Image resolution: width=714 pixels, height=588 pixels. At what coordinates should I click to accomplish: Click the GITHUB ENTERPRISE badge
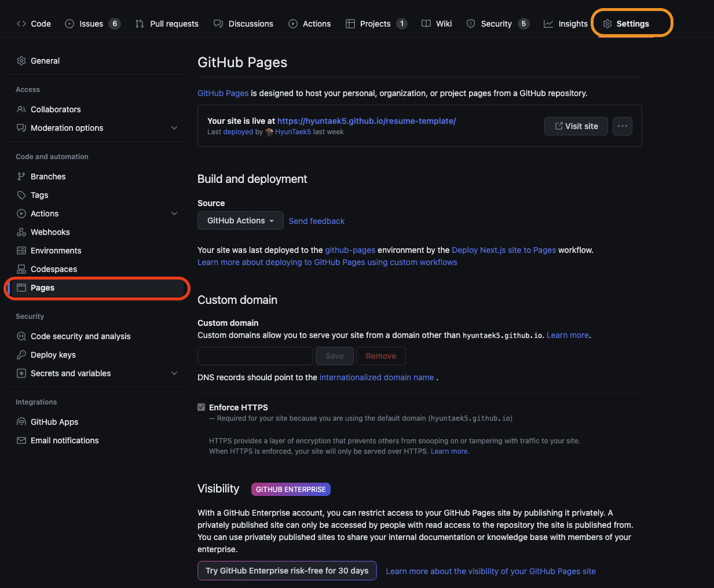click(291, 489)
